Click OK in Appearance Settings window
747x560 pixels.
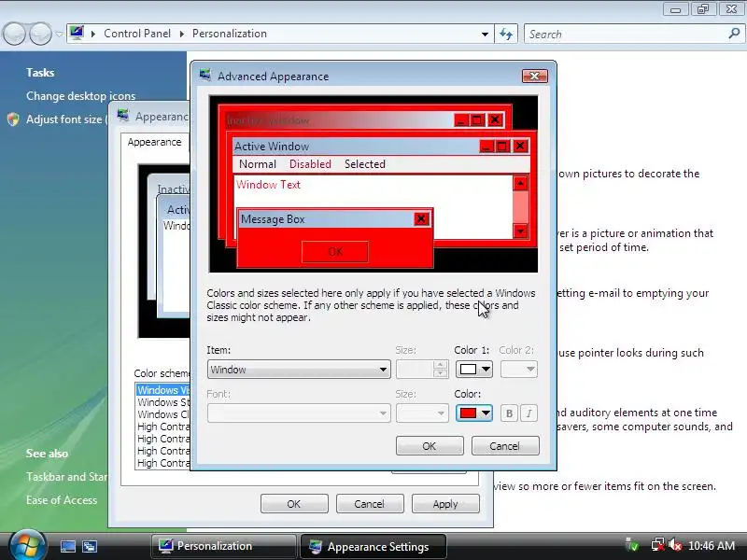coord(294,504)
